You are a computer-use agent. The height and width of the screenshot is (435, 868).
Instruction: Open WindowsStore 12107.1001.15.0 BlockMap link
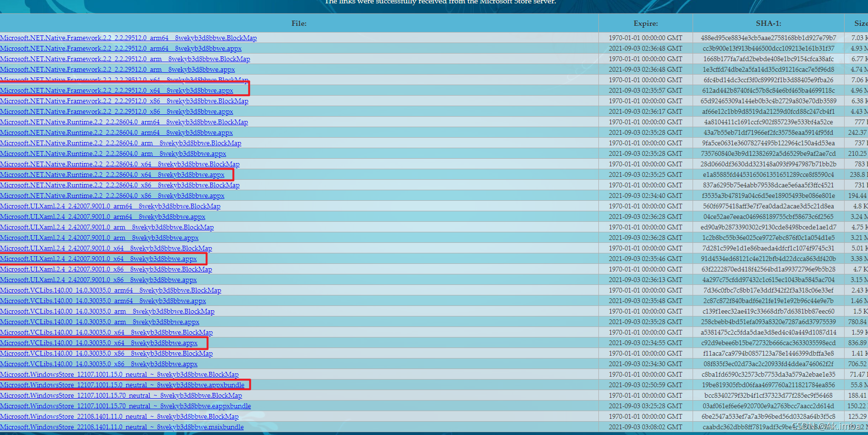(119, 374)
